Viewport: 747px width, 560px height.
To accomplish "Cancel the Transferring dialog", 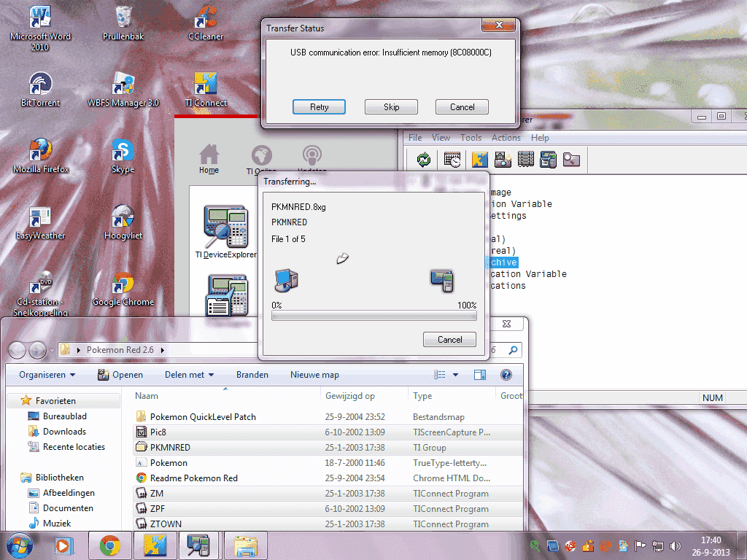I will coord(449,340).
